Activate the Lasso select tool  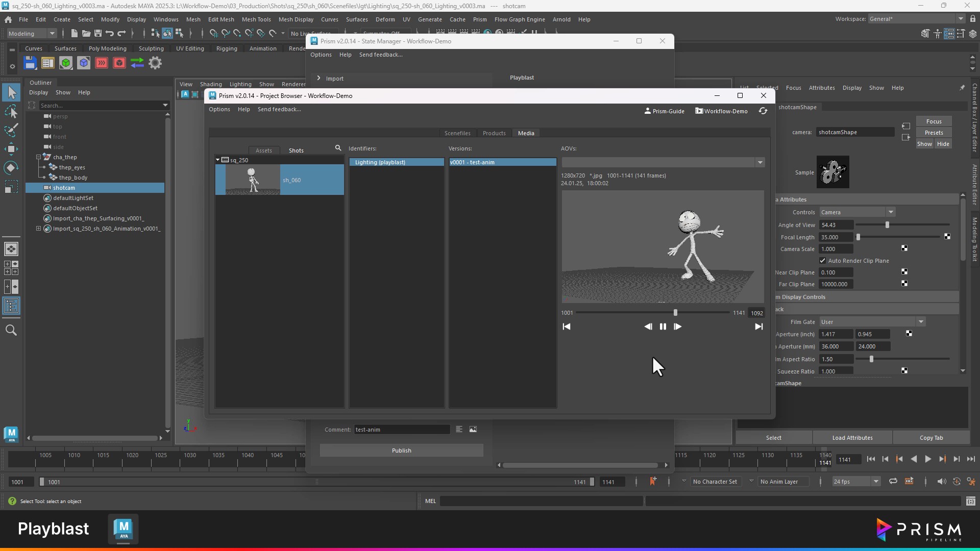(x=11, y=111)
